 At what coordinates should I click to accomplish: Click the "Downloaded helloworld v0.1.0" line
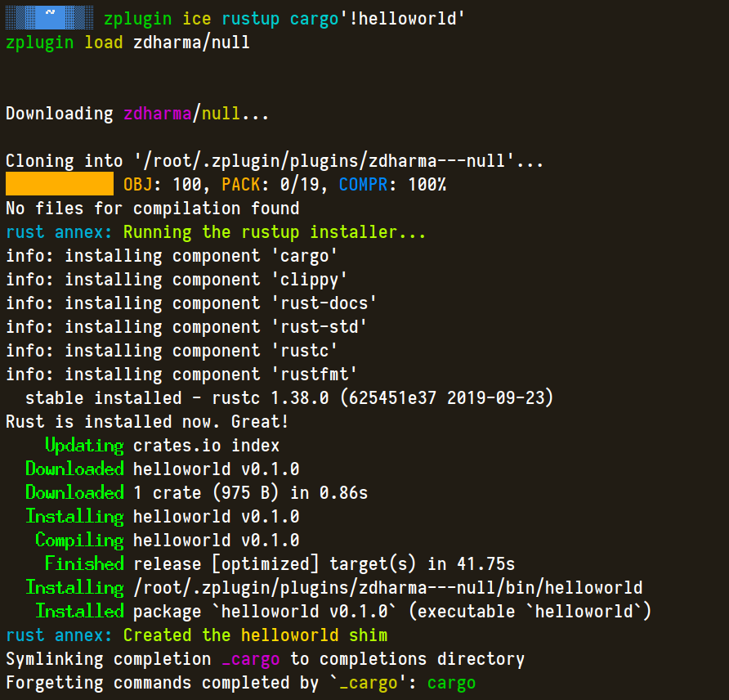(x=163, y=469)
